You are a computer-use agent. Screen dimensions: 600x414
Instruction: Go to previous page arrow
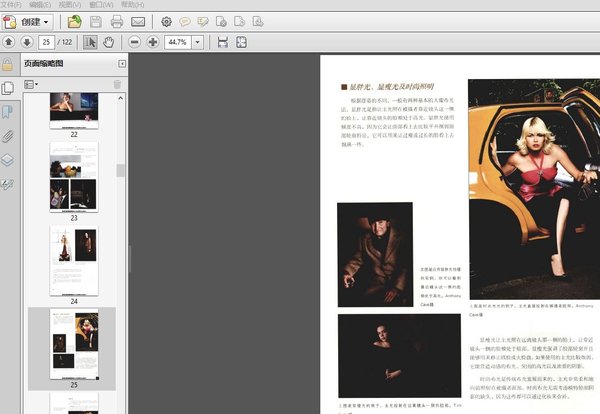pos(9,42)
